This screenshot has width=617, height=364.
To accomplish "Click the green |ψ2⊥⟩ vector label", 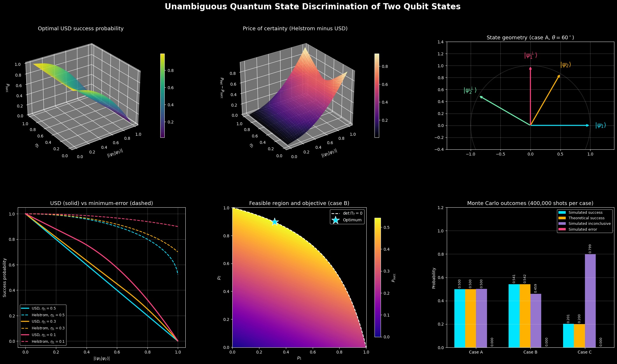I will (x=470, y=90).
